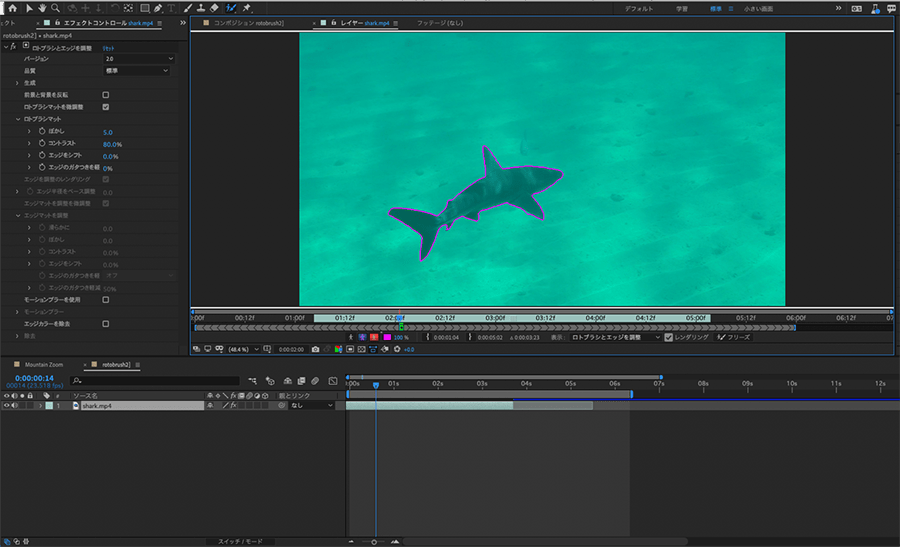Click the リセット link for the effect

(109, 47)
